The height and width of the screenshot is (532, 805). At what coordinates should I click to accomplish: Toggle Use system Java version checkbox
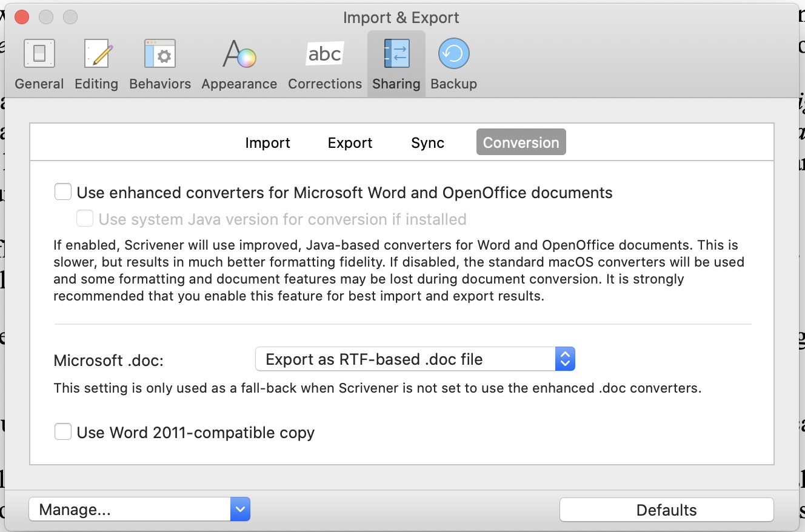[x=85, y=218]
